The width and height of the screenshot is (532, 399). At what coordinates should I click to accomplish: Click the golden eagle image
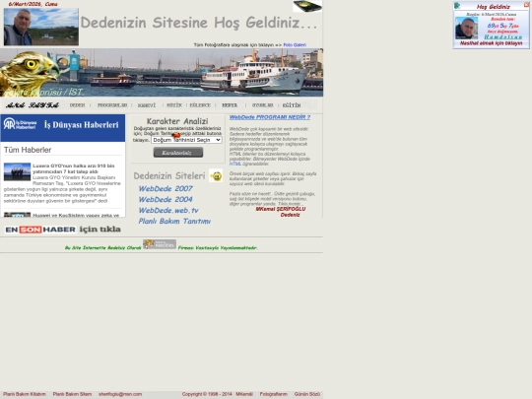coord(29,73)
